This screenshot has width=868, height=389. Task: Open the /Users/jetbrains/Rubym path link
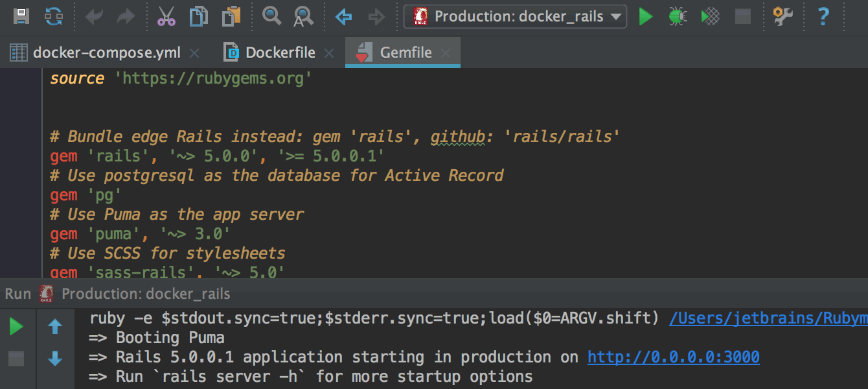[768, 318]
